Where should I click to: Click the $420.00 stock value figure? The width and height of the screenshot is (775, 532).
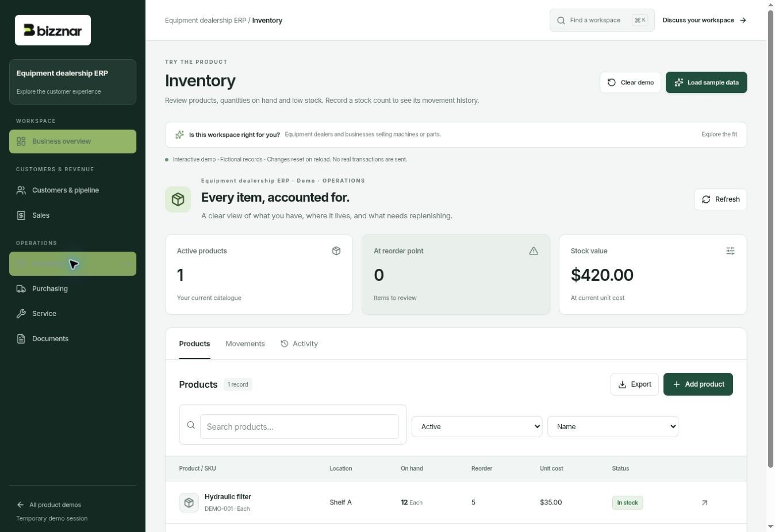point(602,275)
